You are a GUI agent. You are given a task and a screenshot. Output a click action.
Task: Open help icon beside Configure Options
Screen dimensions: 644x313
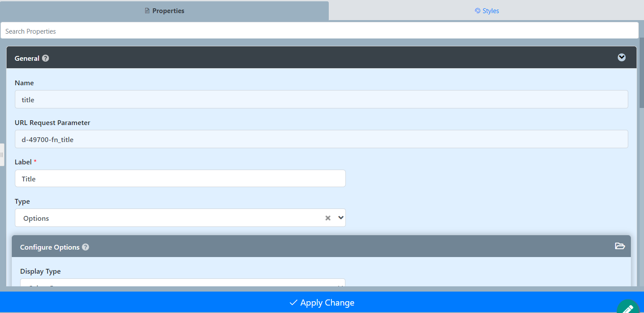(x=86, y=247)
